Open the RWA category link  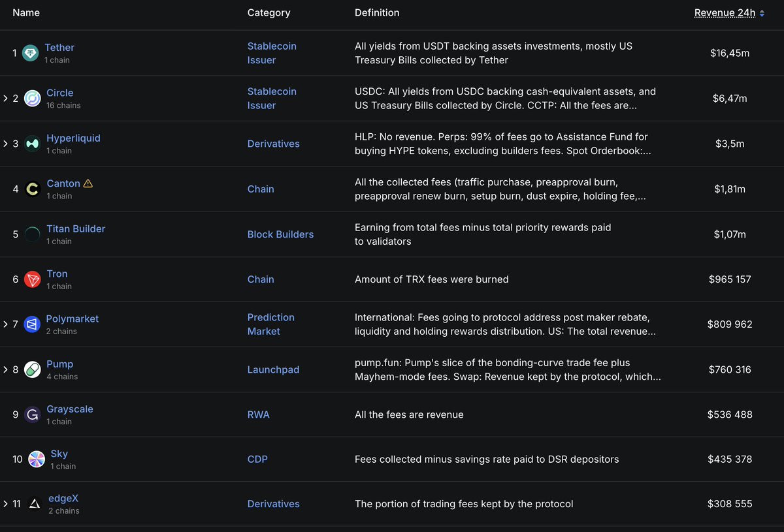[x=258, y=415]
